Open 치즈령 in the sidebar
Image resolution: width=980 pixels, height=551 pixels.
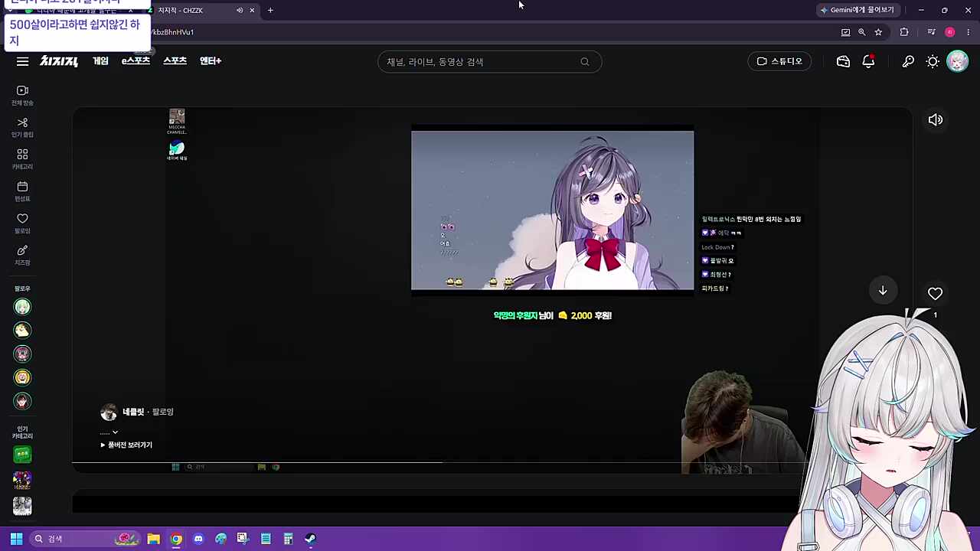click(x=22, y=256)
